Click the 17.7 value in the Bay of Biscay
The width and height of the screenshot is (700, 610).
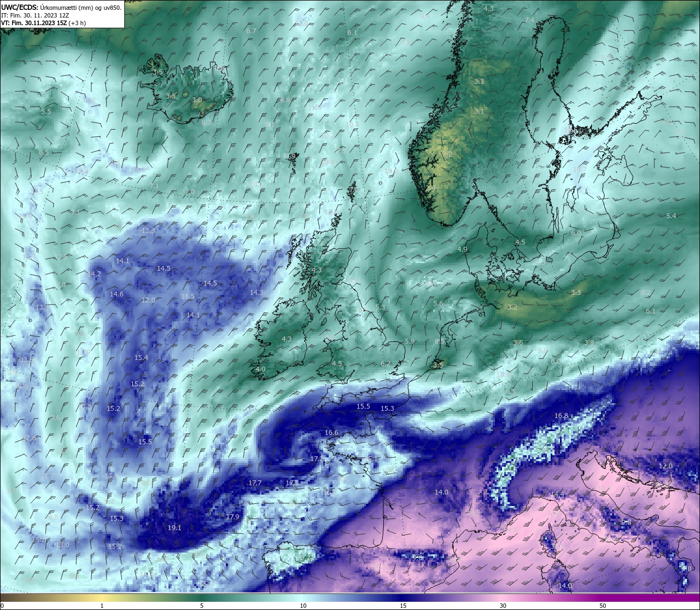(x=255, y=483)
